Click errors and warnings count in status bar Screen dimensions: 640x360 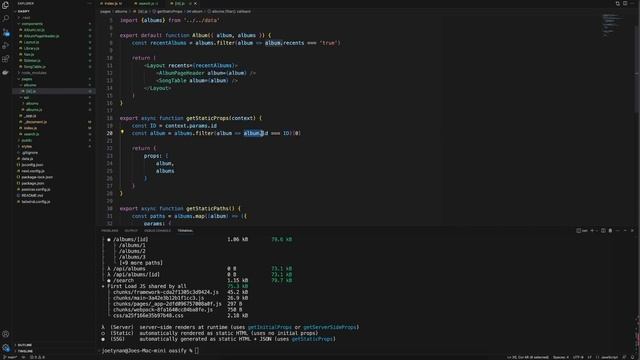[x=37, y=357]
